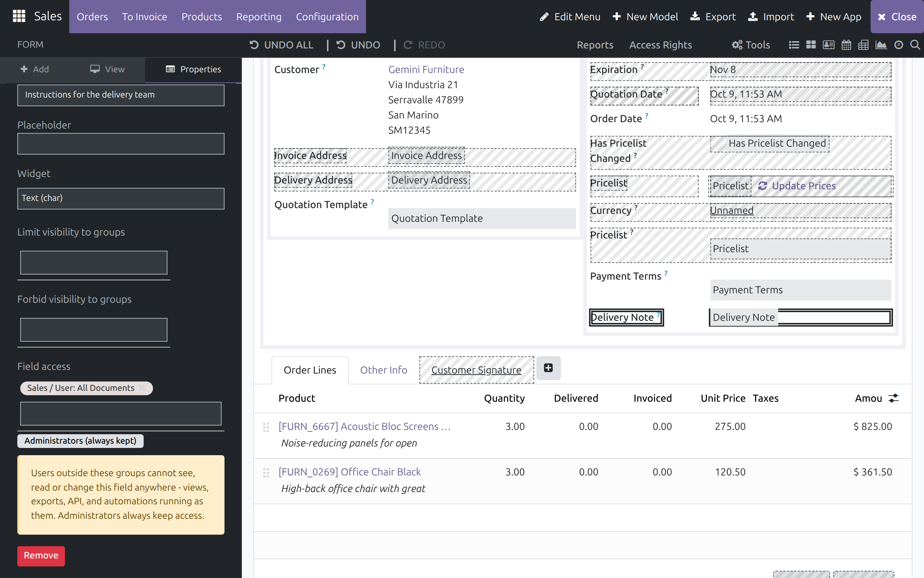Switch to the Pivot table view icon
Screen dimensions: 924x578
863,45
